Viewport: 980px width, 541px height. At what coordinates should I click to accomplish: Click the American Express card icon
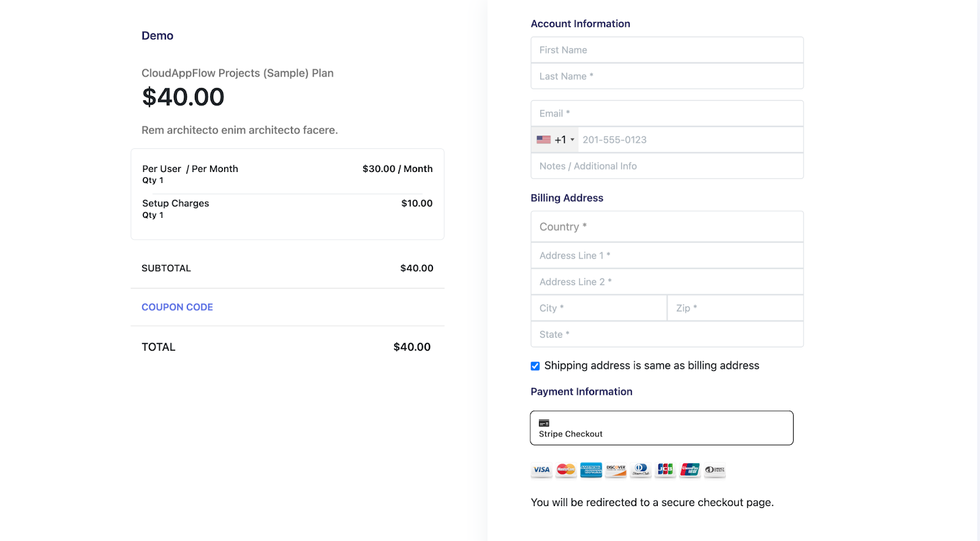pos(591,470)
